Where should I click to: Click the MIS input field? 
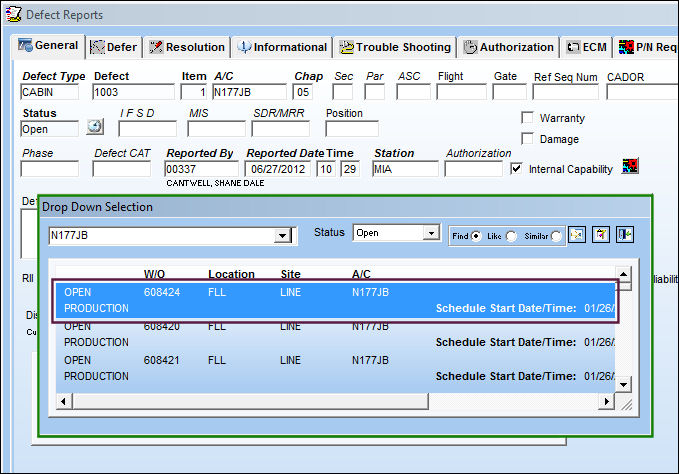click(x=216, y=129)
